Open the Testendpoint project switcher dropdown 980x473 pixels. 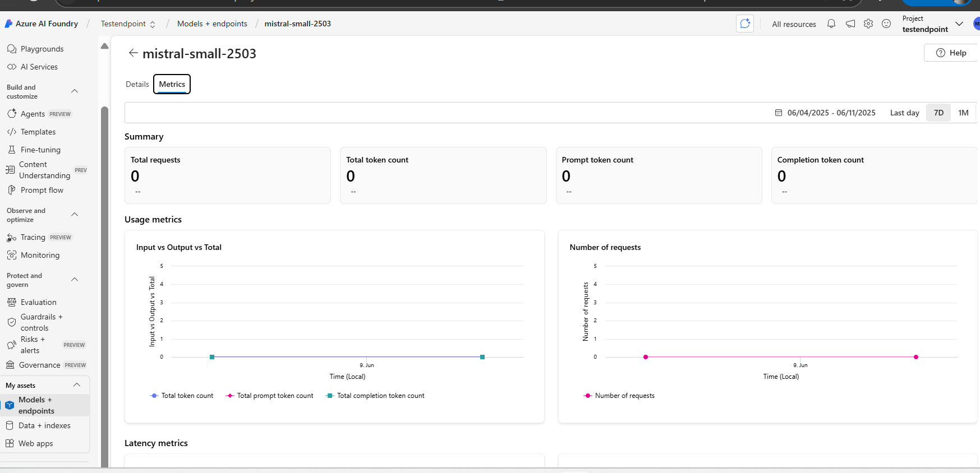128,24
